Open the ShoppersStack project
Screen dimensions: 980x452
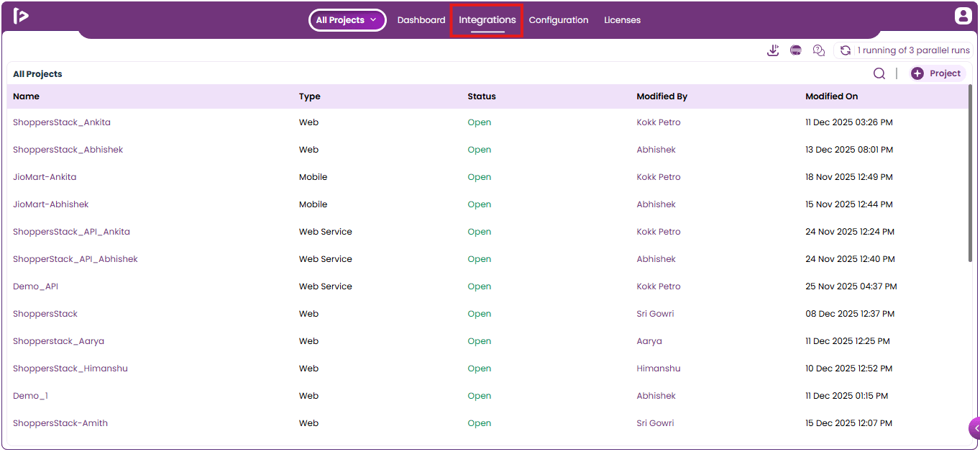[x=45, y=314]
